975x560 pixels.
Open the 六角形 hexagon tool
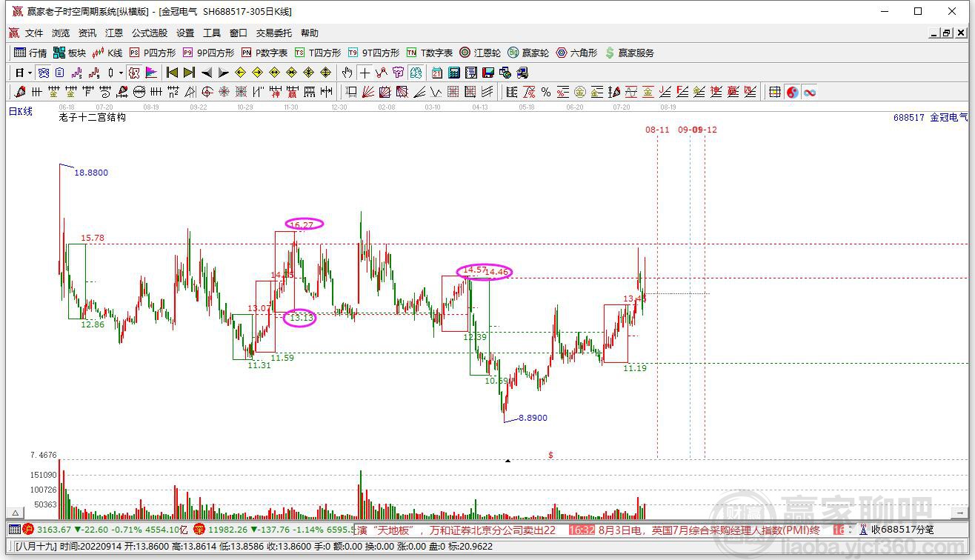576,53
